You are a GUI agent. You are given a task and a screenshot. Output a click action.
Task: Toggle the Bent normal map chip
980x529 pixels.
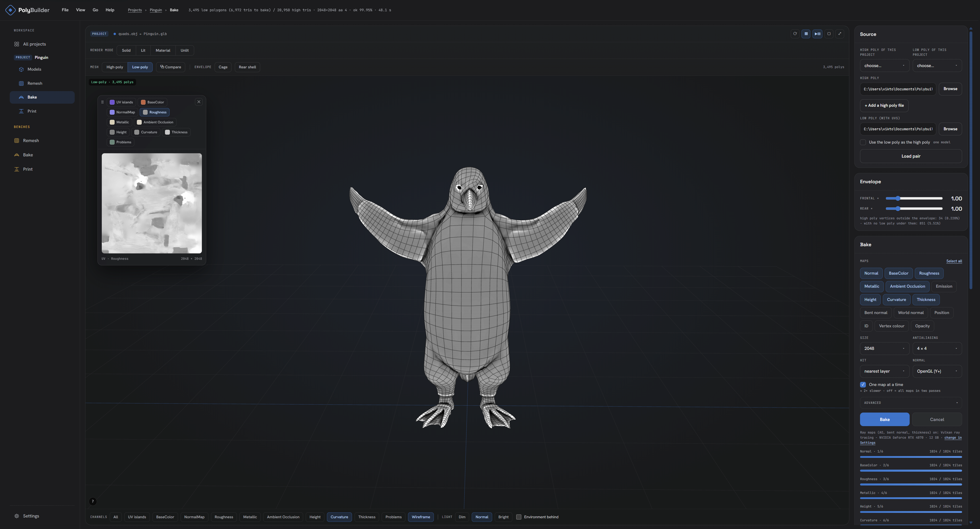pos(875,313)
